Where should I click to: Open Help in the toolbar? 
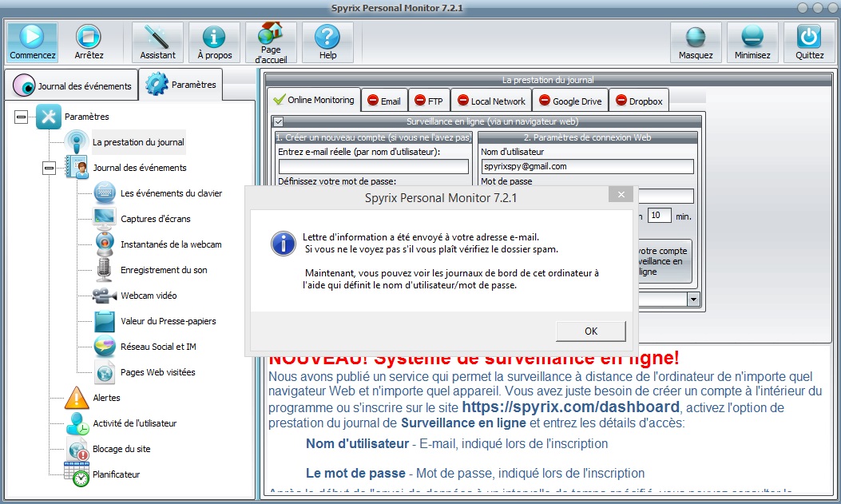327,42
